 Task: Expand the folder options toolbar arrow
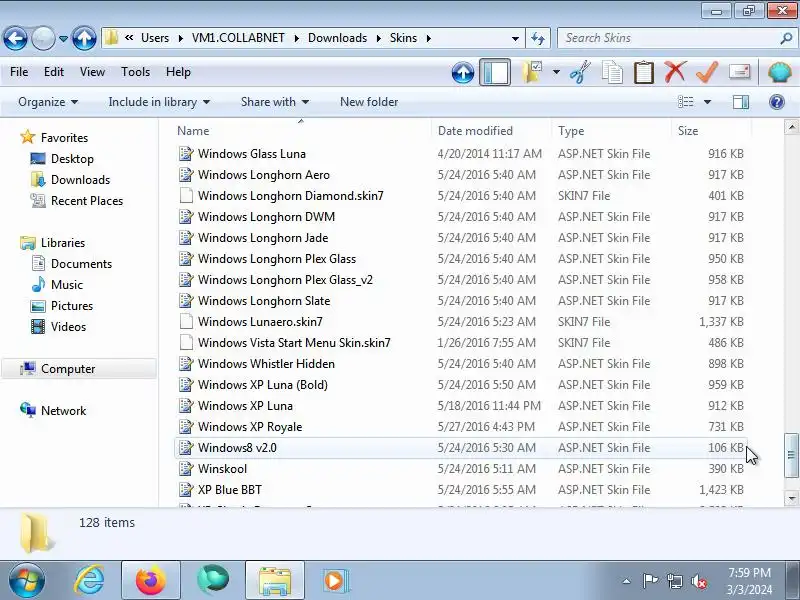(556, 72)
